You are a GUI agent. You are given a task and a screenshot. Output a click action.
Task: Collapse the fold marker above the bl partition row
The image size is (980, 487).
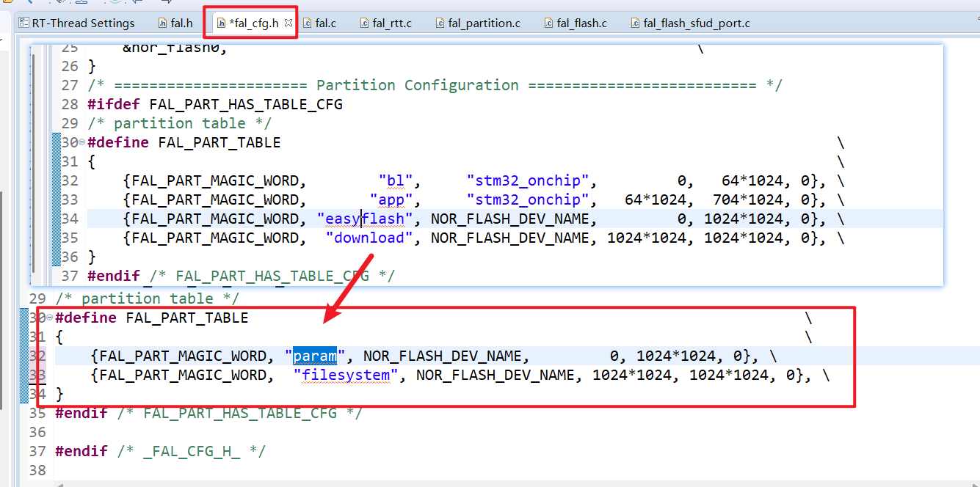point(82,142)
